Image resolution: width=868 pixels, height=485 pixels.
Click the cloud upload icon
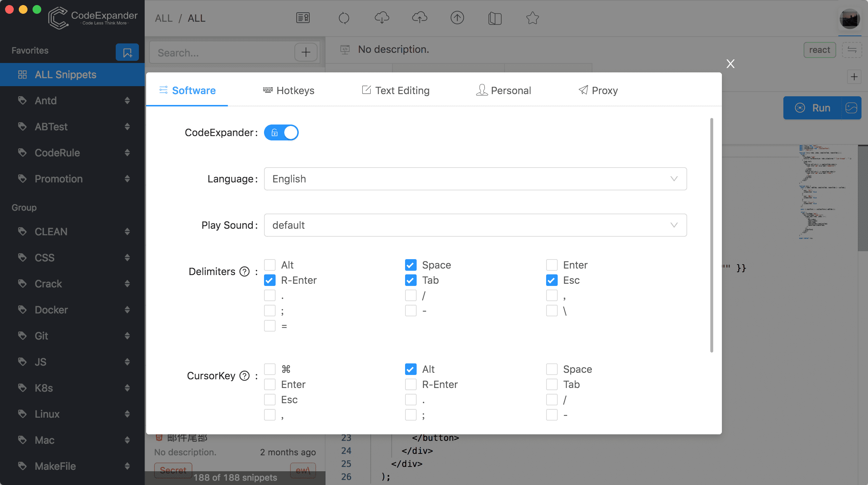coord(420,17)
